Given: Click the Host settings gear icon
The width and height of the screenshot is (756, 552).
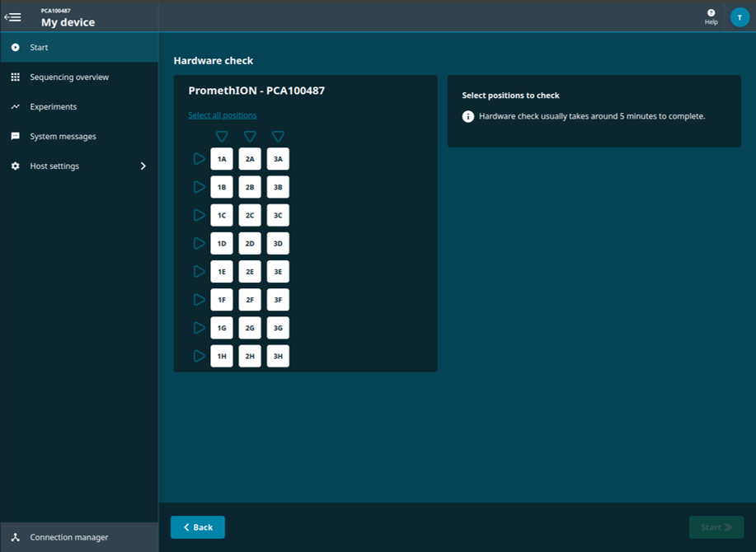Looking at the screenshot, I should pos(16,166).
